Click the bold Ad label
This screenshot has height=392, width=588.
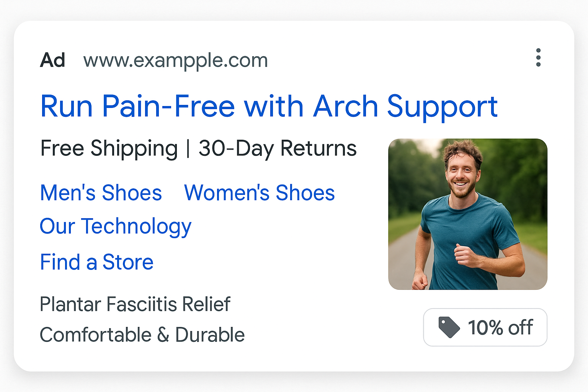point(53,60)
